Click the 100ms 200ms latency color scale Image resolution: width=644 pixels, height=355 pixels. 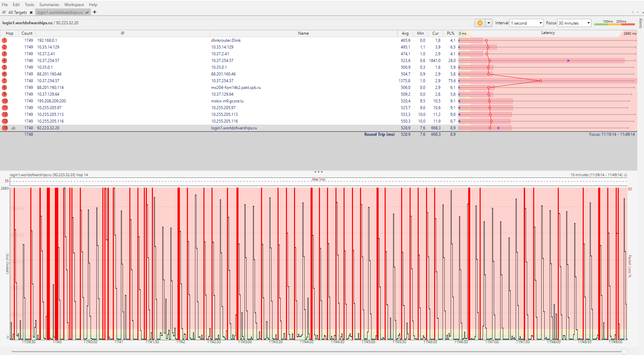[615, 23]
